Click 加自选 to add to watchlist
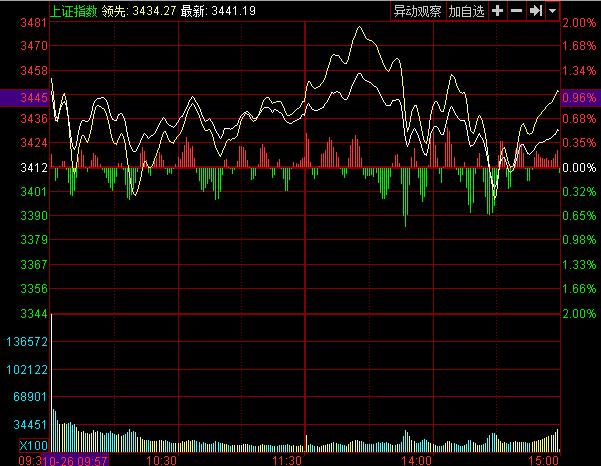Viewport: 601px width, 466px height. click(x=465, y=11)
